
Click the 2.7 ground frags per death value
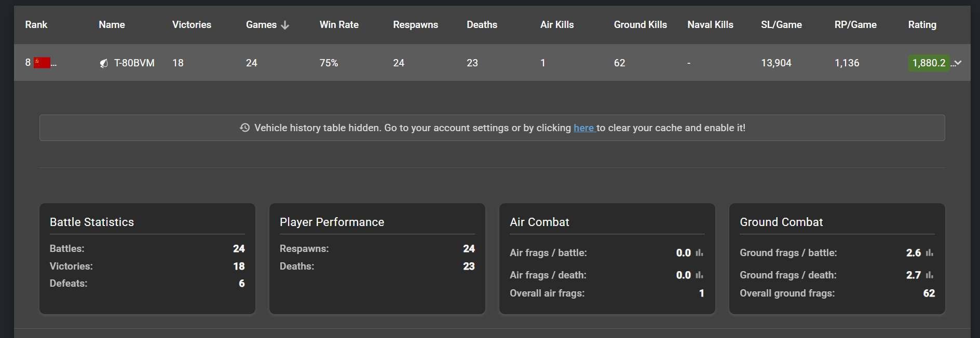(x=914, y=275)
